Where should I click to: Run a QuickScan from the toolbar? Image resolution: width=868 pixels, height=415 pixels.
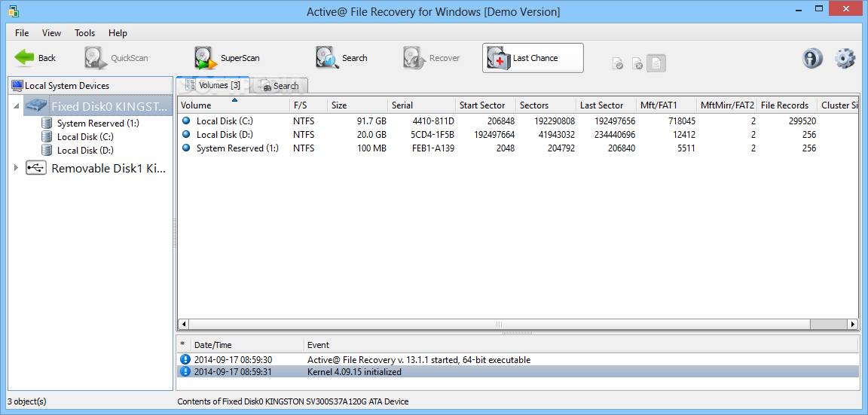coord(116,58)
